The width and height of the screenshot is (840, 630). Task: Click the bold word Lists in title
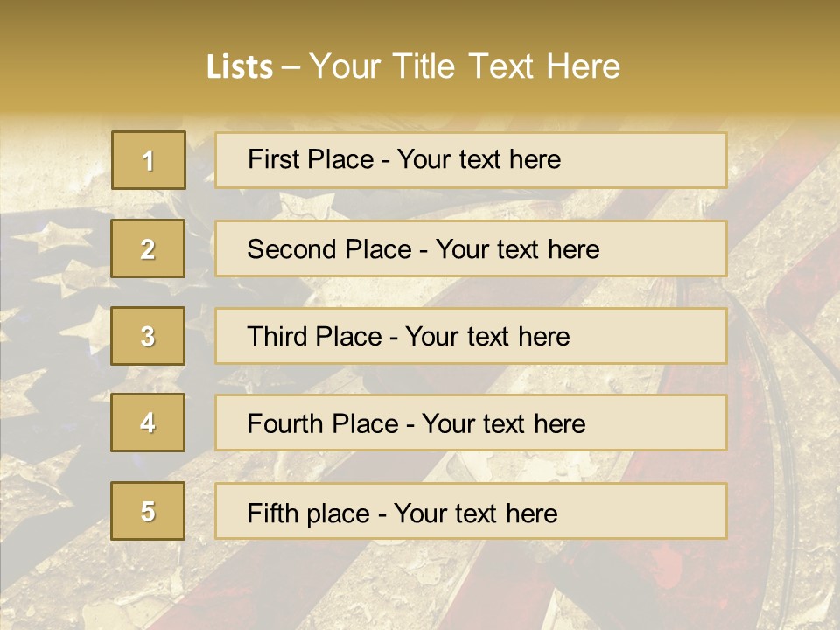click(x=239, y=67)
